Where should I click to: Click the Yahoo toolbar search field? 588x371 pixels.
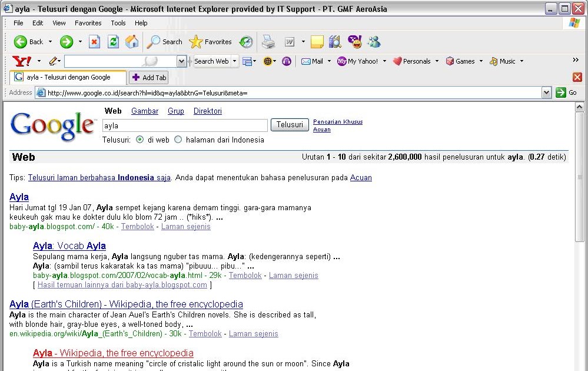coord(121,61)
